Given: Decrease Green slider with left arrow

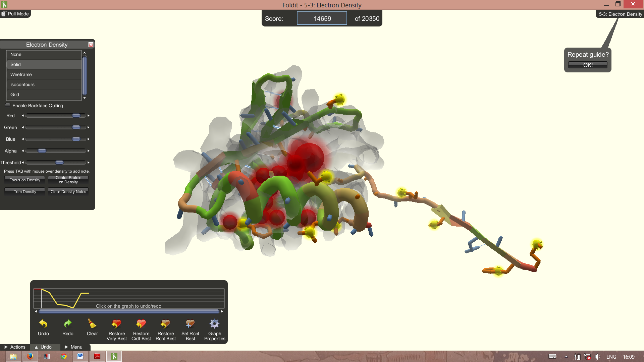Looking at the screenshot, I should [23, 127].
